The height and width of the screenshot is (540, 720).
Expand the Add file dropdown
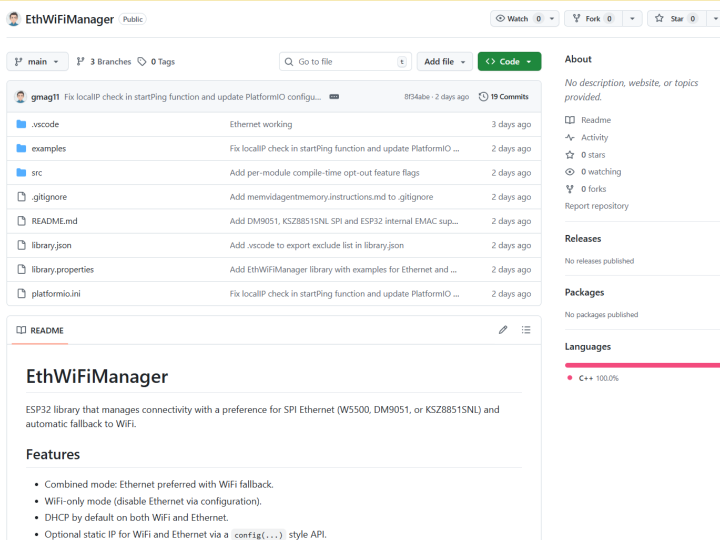point(444,62)
